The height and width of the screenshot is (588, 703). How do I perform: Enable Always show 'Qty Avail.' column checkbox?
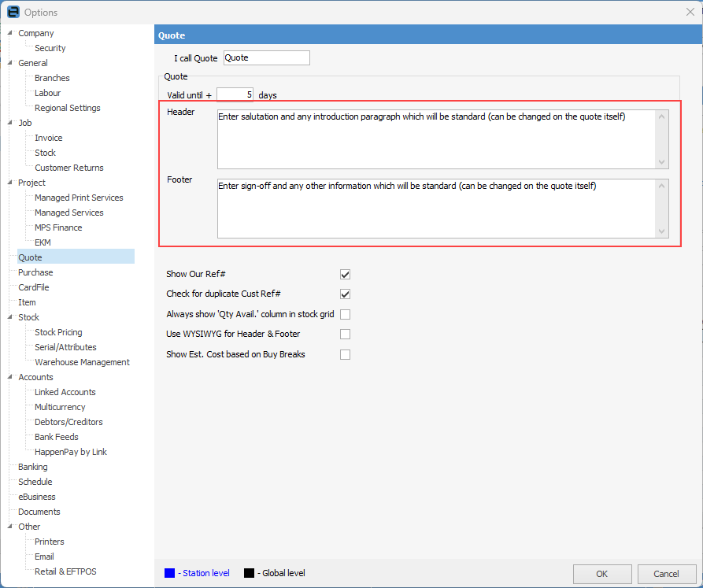coord(345,314)
